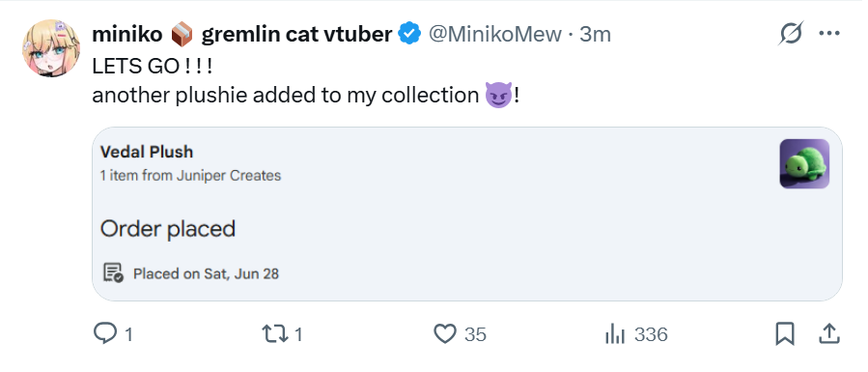Click the Grok slashed-circle icon

(791, 34)
